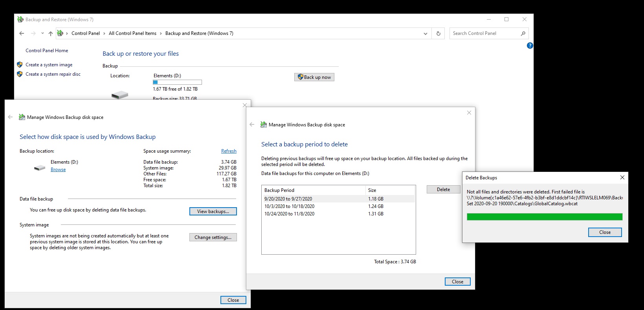The width and height of the screenshot is (644, 310).
Task: Select All Control Panel Items breadcrumb
Action: [132, 33]
